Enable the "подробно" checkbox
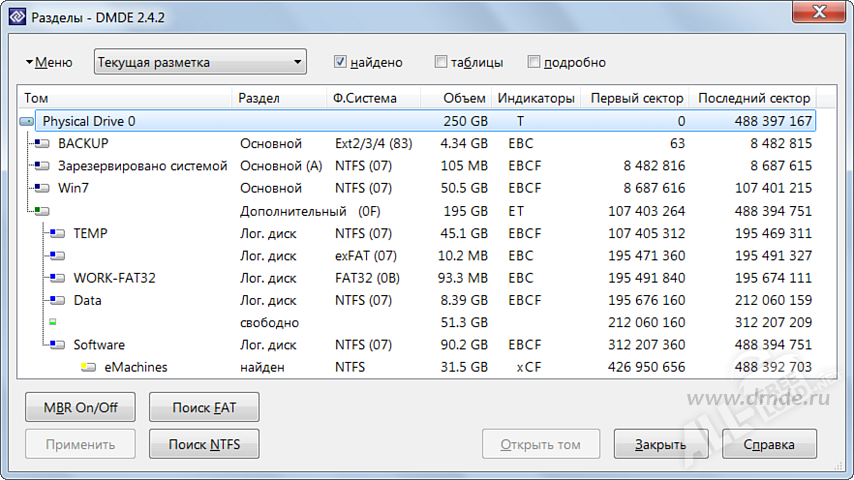 tap(534, 62)
